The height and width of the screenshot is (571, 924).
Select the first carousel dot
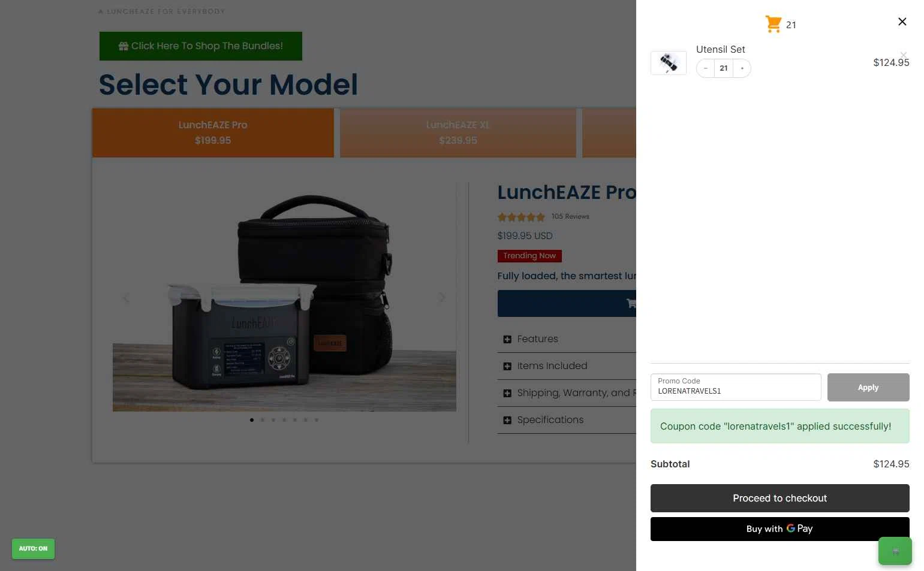pyautogui.click(x=252, y=420)
